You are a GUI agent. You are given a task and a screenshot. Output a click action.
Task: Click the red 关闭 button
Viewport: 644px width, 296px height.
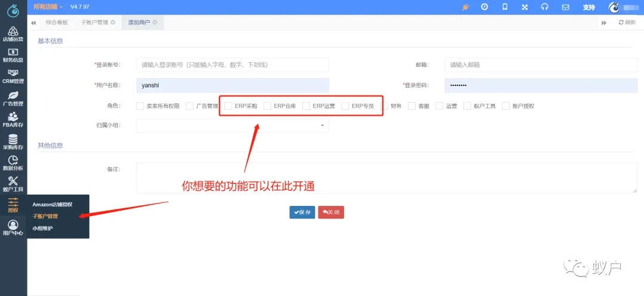(x=331, y=212)
